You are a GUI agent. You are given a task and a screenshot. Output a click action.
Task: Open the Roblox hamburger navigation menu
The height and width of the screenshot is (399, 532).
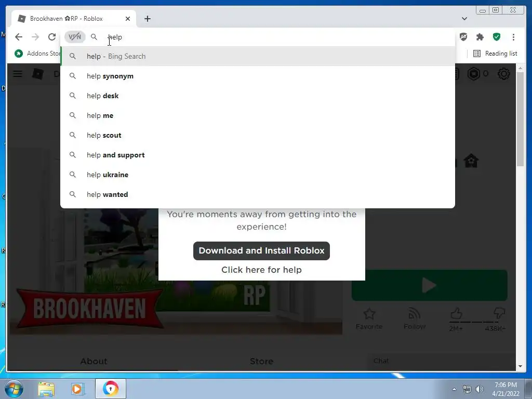pos(18,74)
